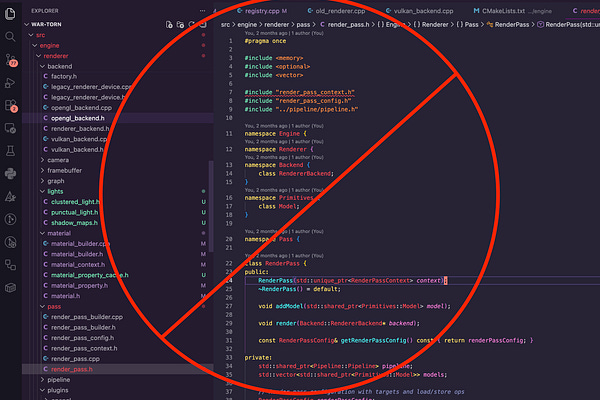This screenshot has width=600, height=400.
Task: Open the Search view magnifier icon
Action: 10,37
